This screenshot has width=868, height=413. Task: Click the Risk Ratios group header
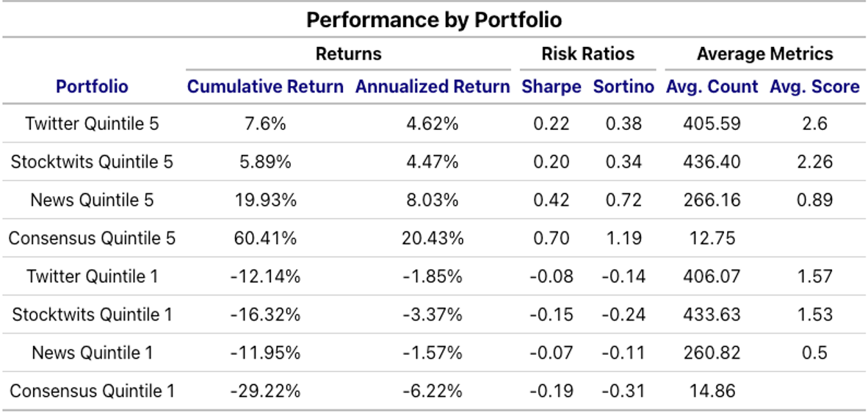[588, 54]
